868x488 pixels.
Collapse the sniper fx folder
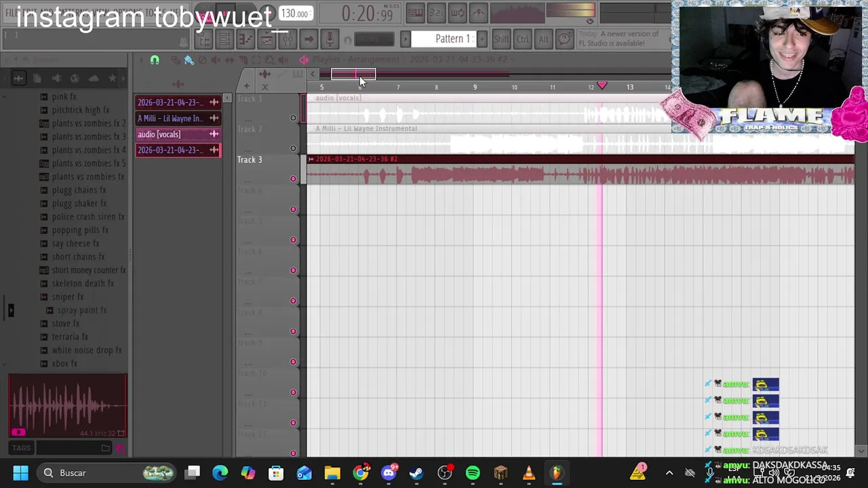pyautogui.click(x=67, y=297)
